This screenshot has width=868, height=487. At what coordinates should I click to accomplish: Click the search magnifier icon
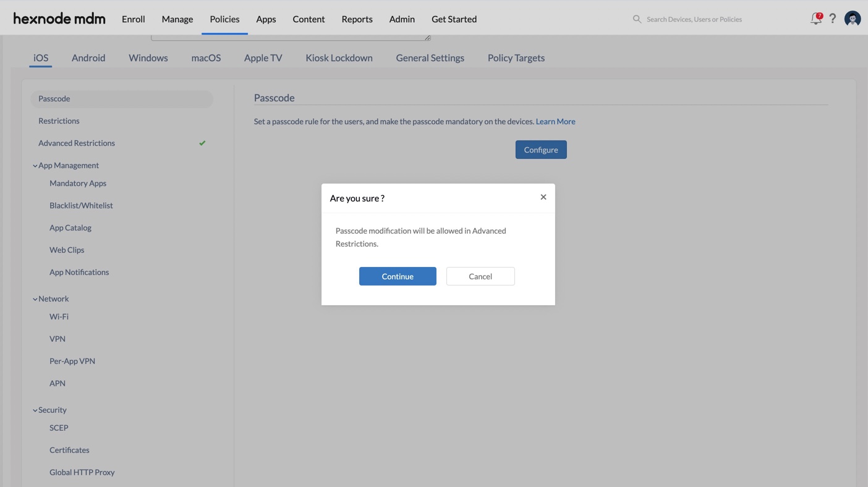tap(637, 19)
